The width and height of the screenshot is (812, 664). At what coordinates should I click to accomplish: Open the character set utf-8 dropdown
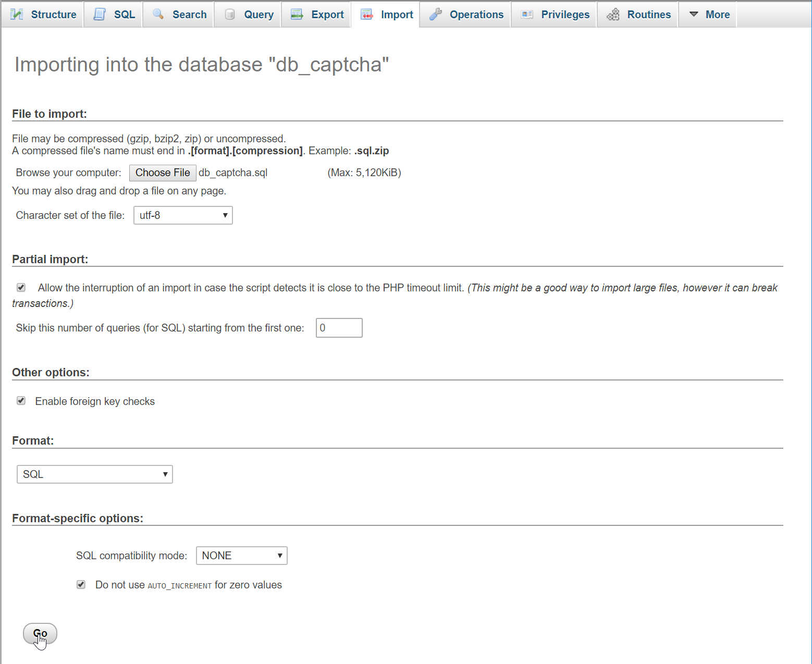pos(183,215)
